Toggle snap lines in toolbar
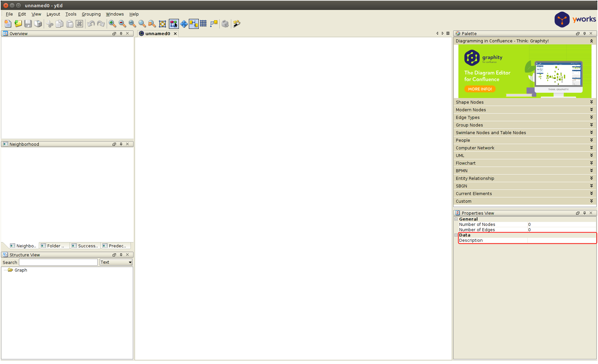Screen dimensions: 598x364 click(194, 24)
